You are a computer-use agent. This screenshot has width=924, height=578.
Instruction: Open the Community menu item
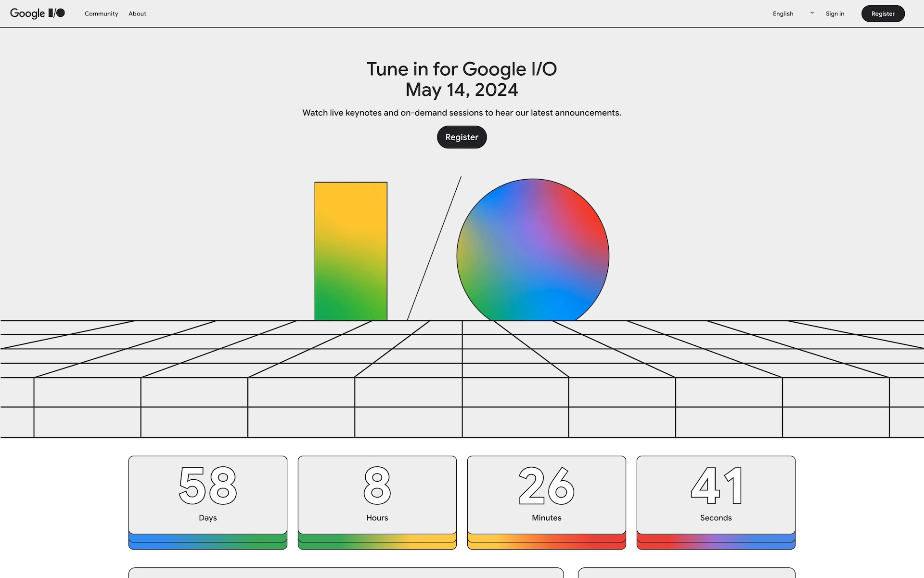[101, 13]
